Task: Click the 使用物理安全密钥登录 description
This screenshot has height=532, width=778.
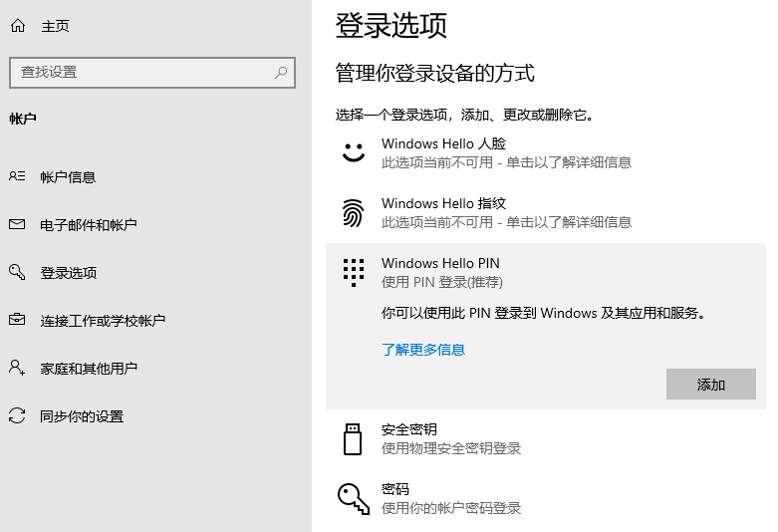Action: pos(451,448)
